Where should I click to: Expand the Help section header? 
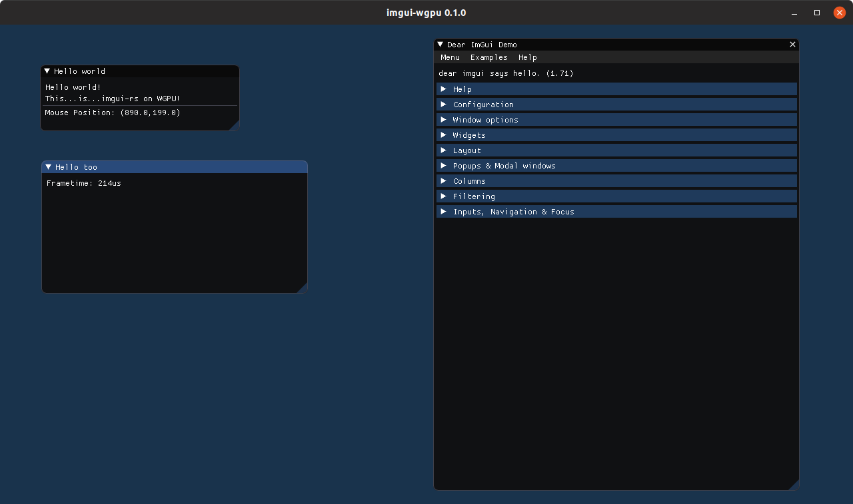pos(616,89)
